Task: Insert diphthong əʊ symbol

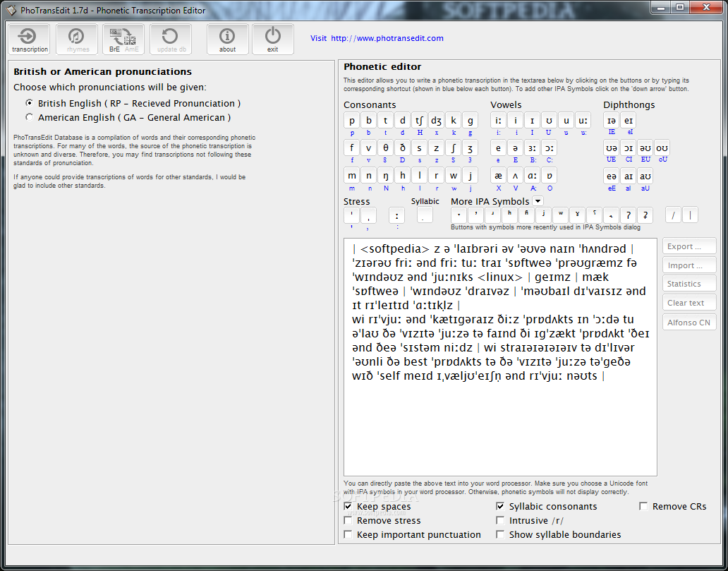Action: 645,148
